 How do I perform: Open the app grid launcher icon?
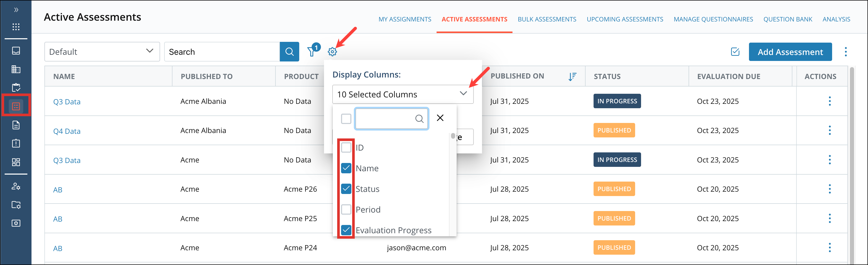pos(16,27)
